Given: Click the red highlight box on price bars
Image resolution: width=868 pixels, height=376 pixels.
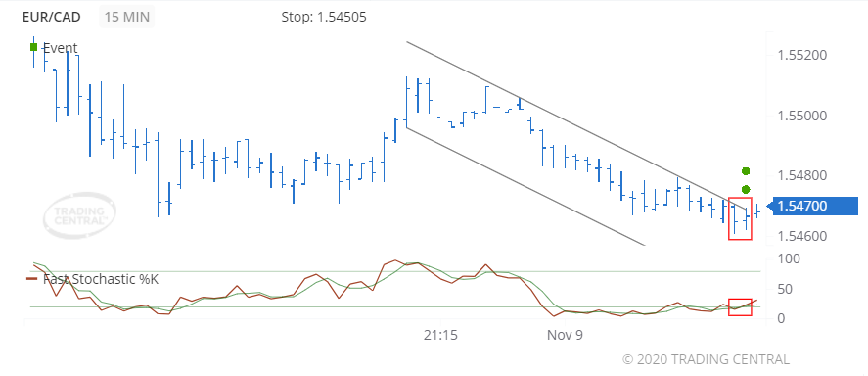Looking at the screenshot, I should (x=740, y=218).
